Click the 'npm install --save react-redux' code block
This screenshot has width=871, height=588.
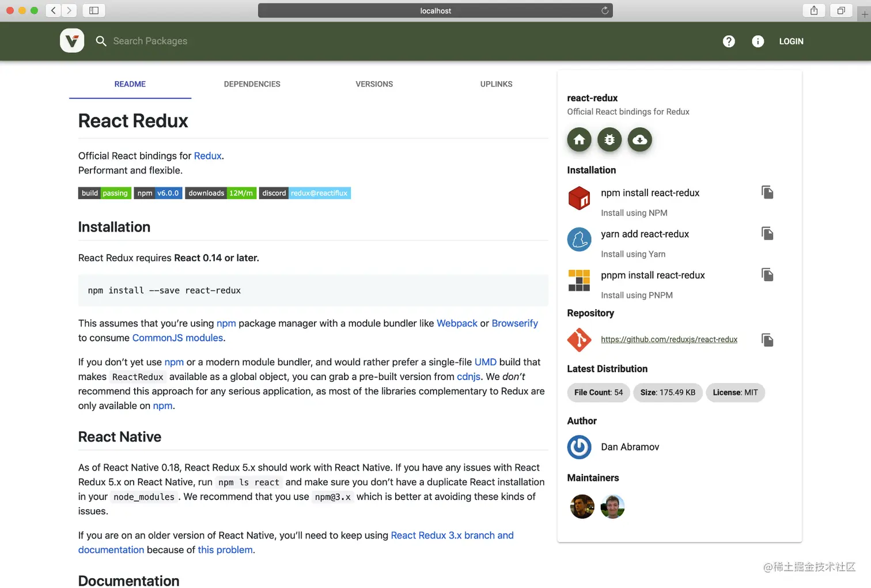pos(313,290)
